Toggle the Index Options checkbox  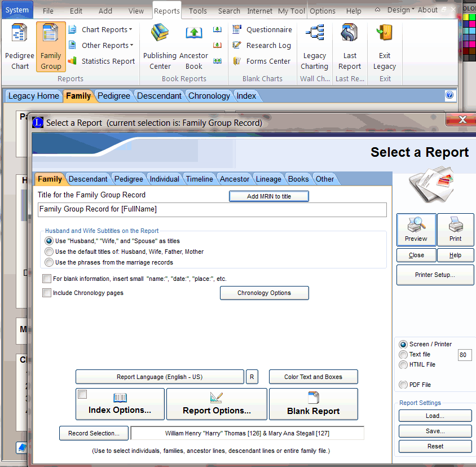[82, 394]
